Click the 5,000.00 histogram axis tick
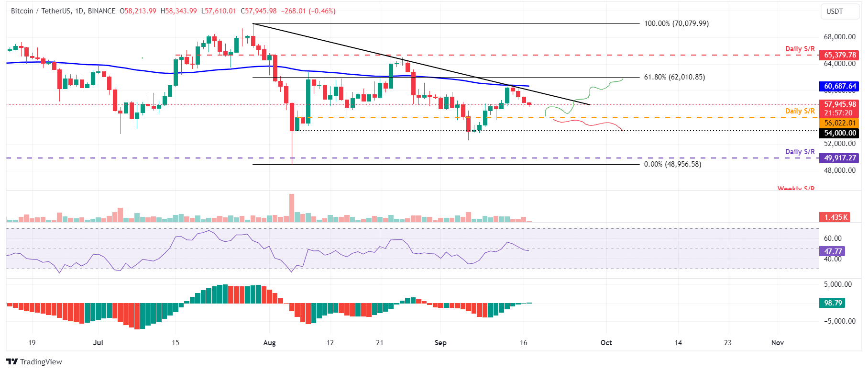Image resolution: width=868 pixels, height=372 pixels. pos(837,284)
